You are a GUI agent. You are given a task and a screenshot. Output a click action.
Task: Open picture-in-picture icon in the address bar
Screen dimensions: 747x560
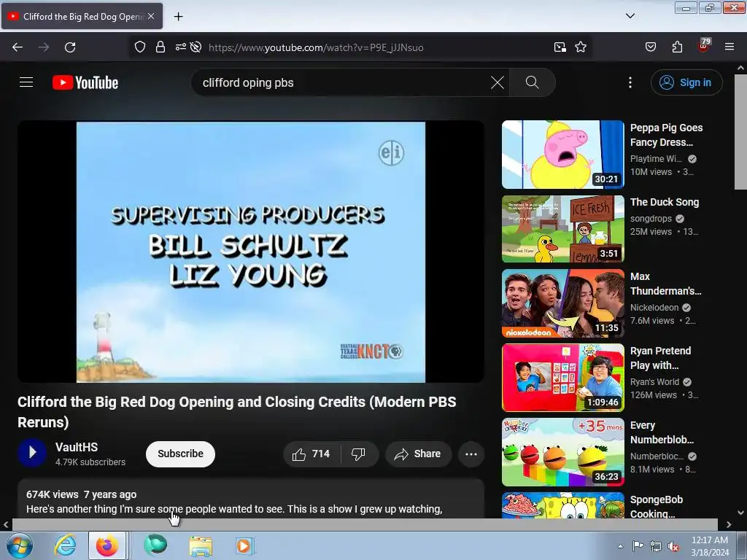[x=560, y=47]
